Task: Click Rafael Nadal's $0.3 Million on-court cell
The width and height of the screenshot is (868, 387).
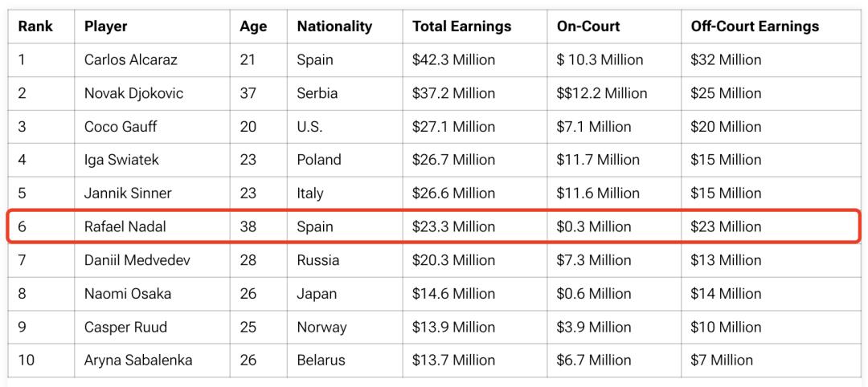Action: (593, 226)
